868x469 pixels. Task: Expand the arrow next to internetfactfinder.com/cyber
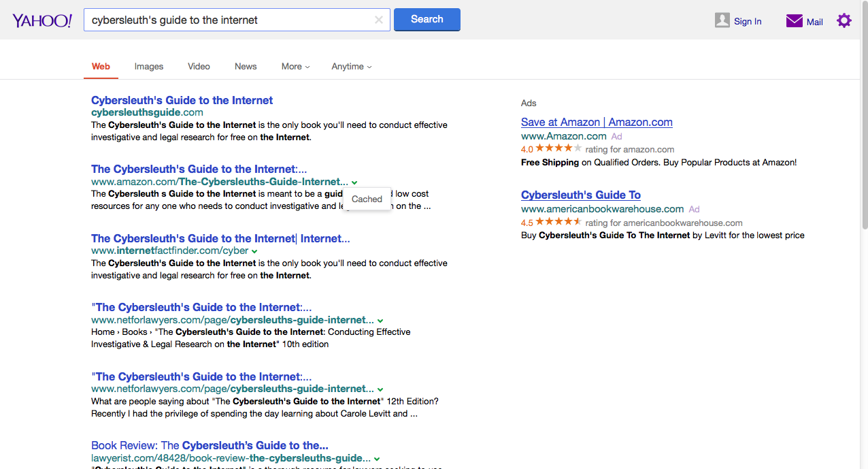point(254,251)
